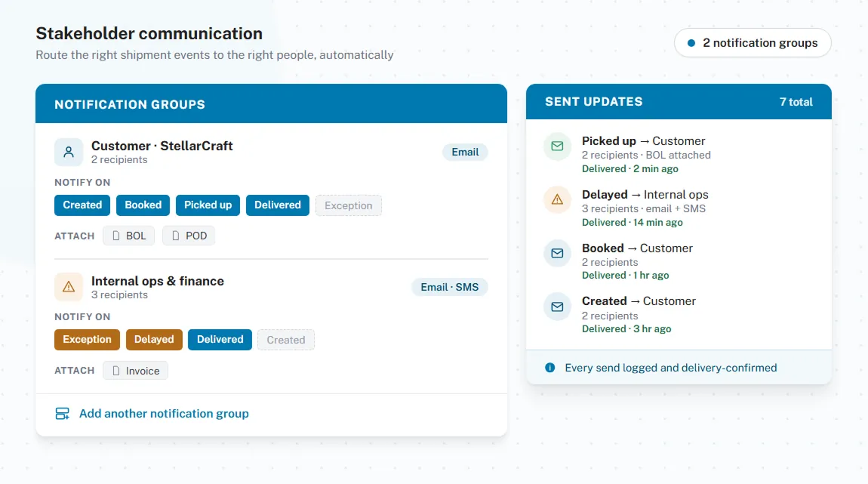Viewport: 868px width, 484px height.
Task: Toggle the Delayed event chip off
Action: [x=154, y=340]
